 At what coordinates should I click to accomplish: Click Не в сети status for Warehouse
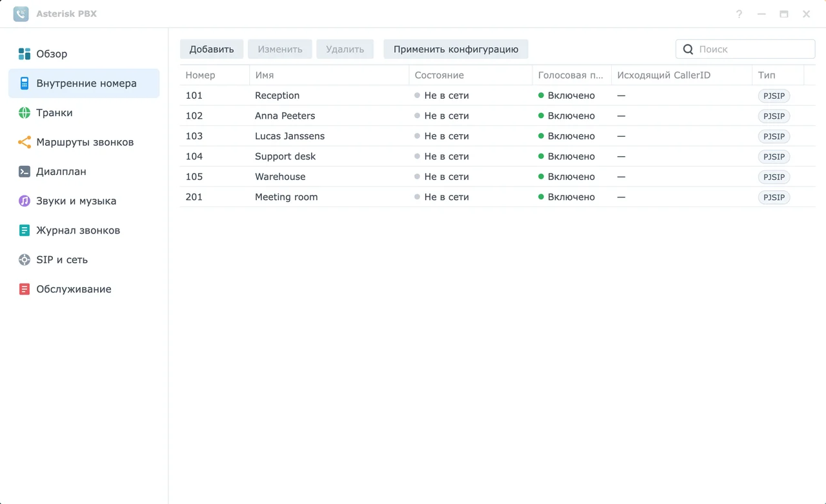click(x=442, y=177)
